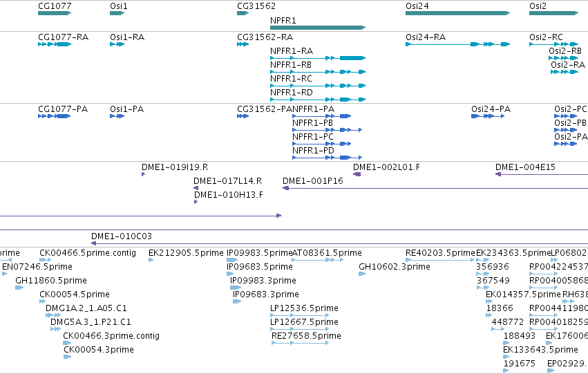588x374 pixels.
Task: Select EST CK00466.5prime.contig
Action: pos(45,260)
